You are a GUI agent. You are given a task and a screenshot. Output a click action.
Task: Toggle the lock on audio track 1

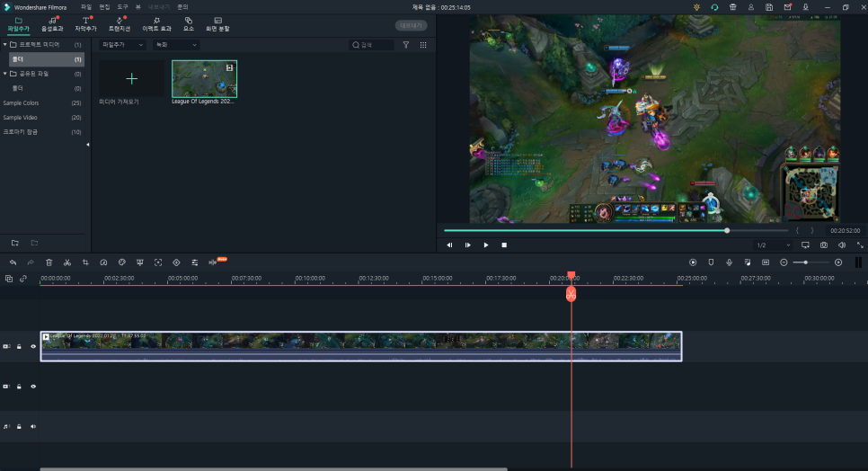click(19, 427)
